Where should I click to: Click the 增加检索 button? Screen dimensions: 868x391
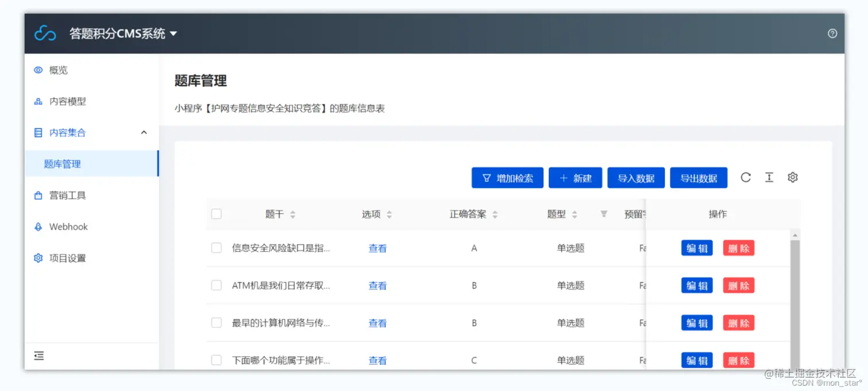[507, 178]
